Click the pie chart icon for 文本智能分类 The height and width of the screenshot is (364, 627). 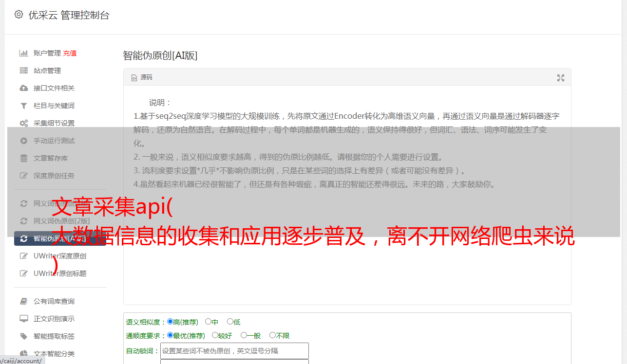[23, 354]
